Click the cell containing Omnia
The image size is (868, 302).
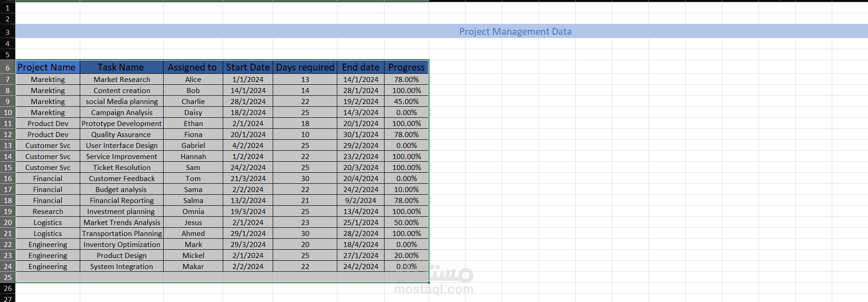193,211
